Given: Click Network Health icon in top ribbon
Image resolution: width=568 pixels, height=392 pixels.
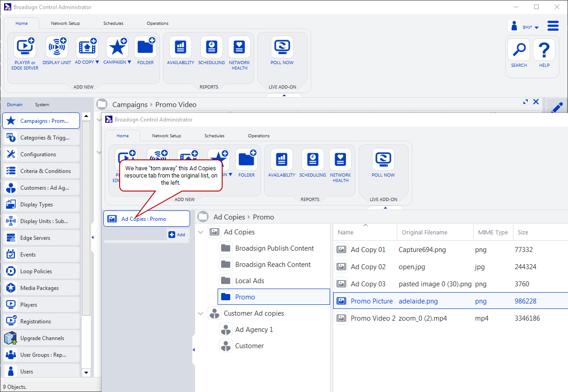Looking at the screenshot, I should 239,47.
